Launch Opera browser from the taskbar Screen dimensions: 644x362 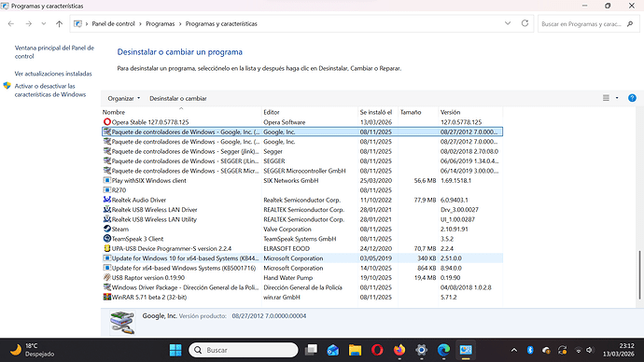click(x=377, y=350)
